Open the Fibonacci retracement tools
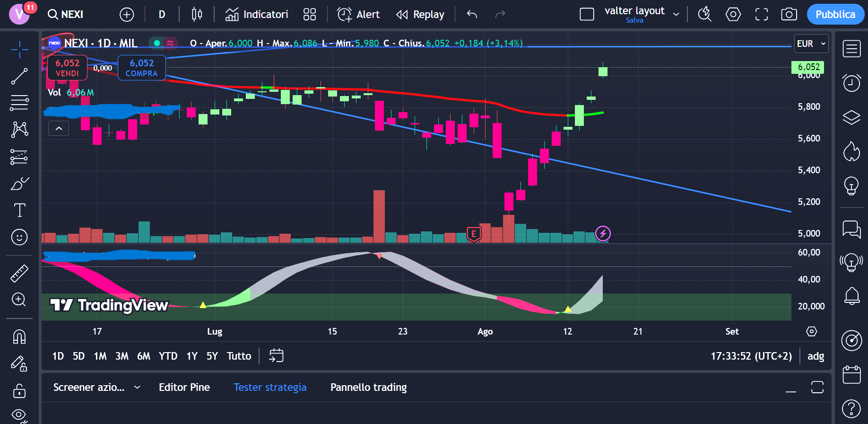The height and width of the screenshot is (424, 868). point(19,103)
